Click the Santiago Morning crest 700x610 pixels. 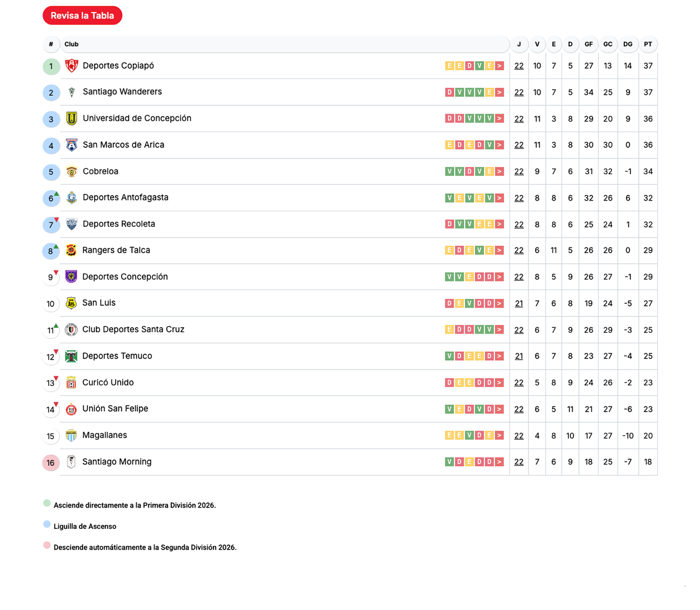pyautogui.click(x=71, y=462)
